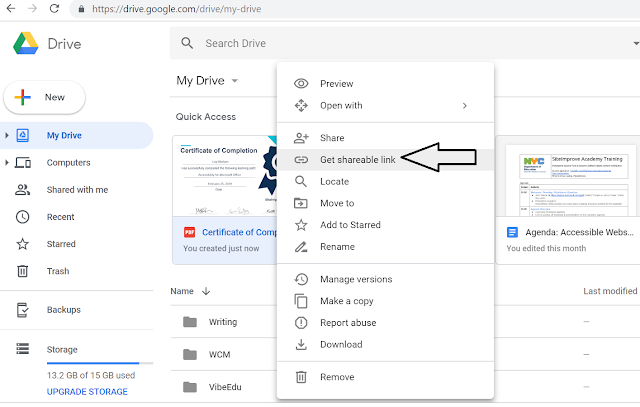Image resolution: width=640 pixels, height=407 pixels.
Task: Click the Share person-plus icon
Action: coord(301,138)
